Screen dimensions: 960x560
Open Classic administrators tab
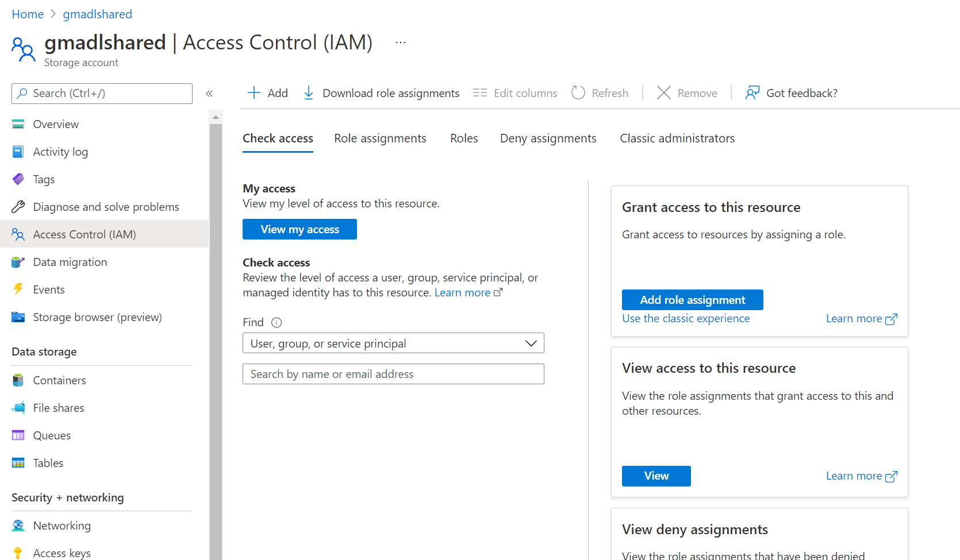tap(677, 138)
